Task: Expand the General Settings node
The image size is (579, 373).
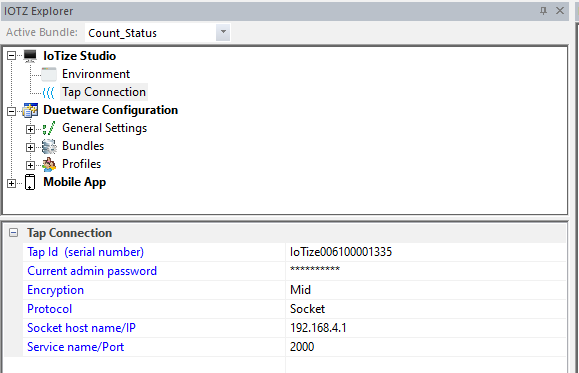Action: 30,129
